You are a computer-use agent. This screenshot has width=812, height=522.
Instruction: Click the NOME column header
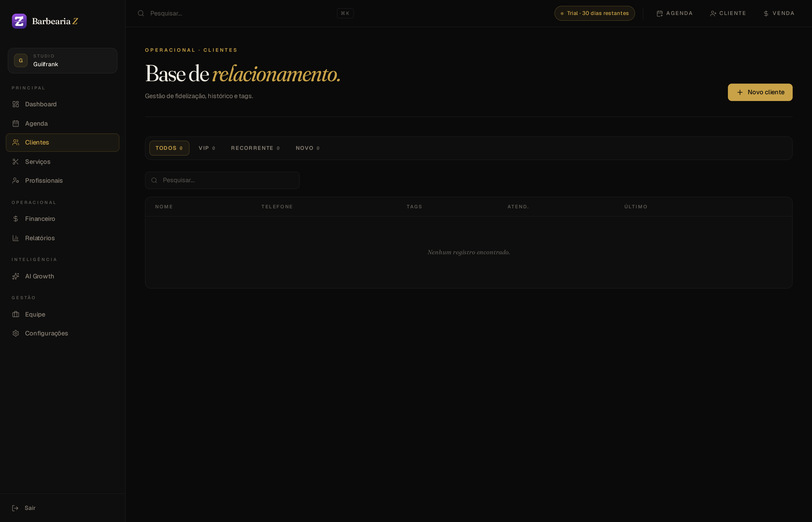pyautogui.click(x=164, y=207)
